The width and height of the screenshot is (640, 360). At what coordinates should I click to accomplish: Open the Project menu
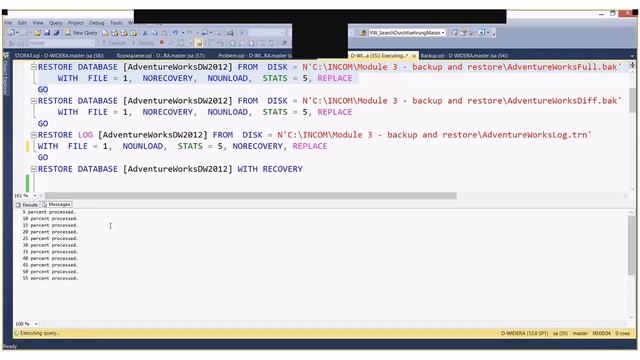[x=76, y=23]
